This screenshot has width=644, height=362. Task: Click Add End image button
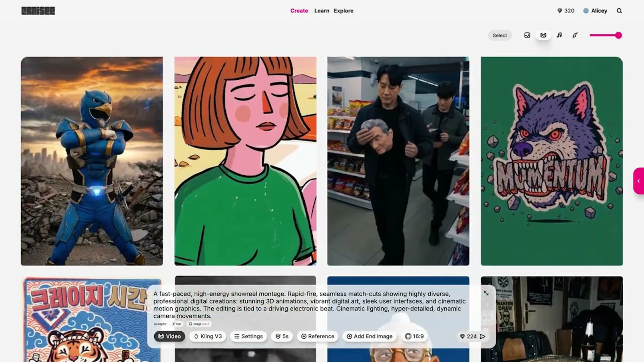click(x=369, y=336)
